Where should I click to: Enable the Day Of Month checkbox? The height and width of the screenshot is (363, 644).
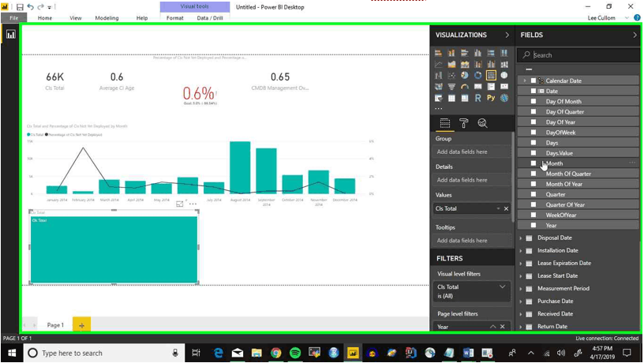tap(534, 102)
